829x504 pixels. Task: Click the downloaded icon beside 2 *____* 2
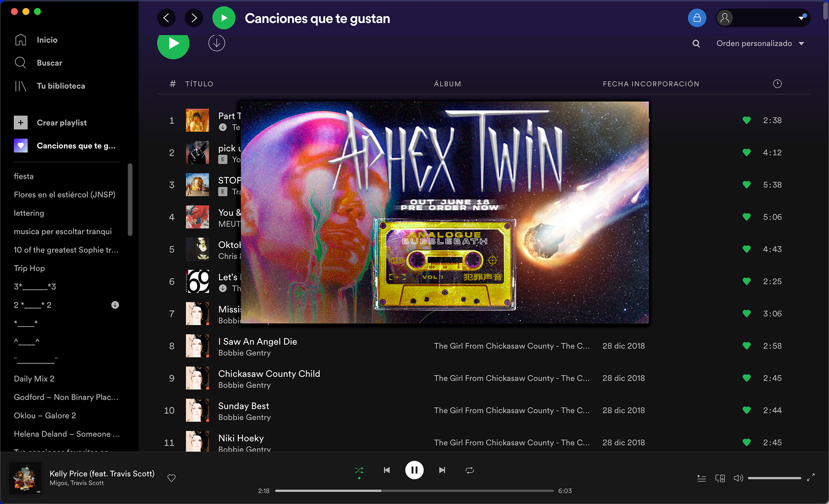[x=115, y=305]
